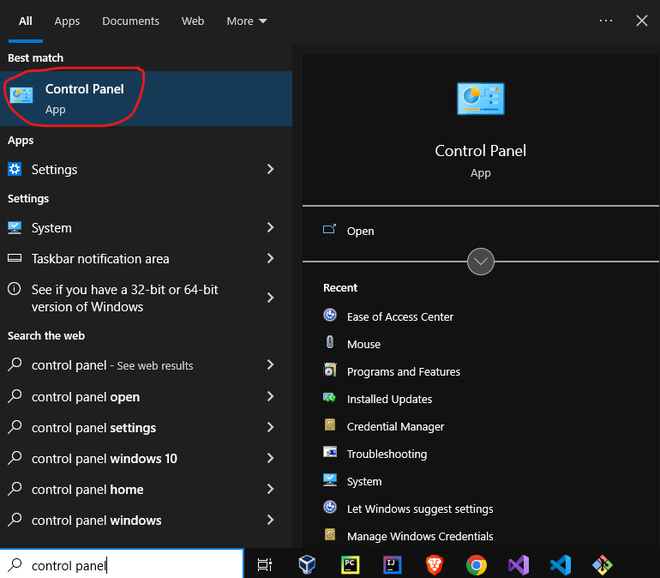Open Google Chrome from taskbar

[x=476, y=565]
